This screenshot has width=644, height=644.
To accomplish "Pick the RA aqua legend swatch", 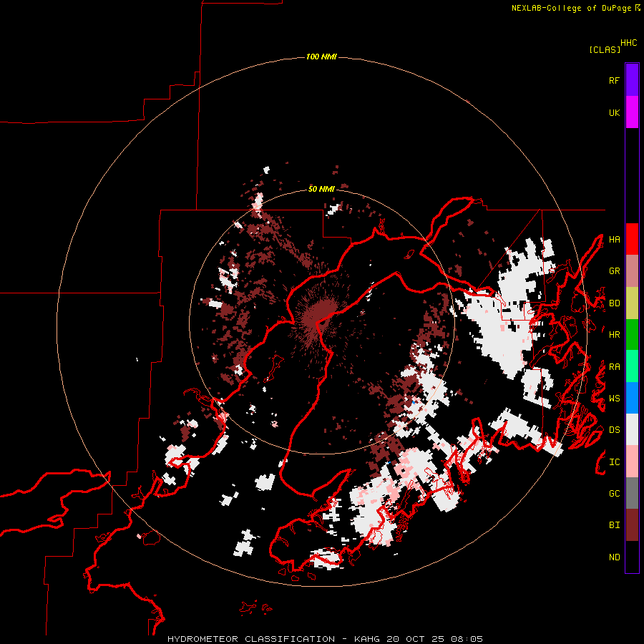I will [632, 366].
